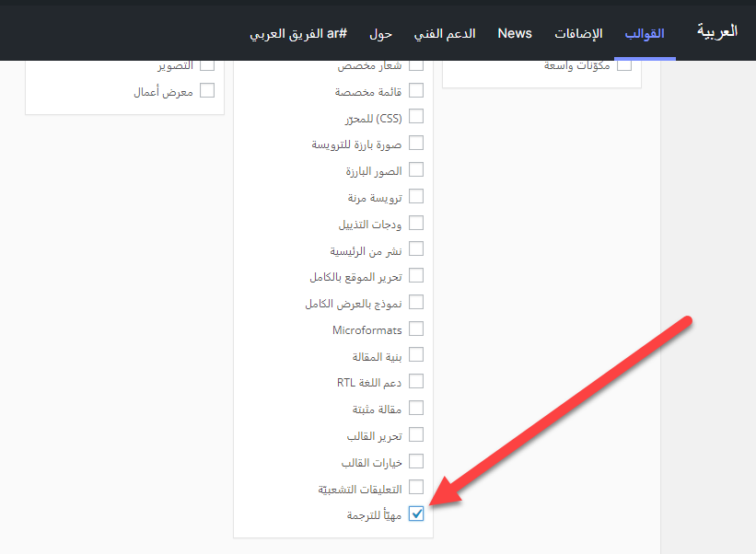Image resolution: width=756 pixels, height=554 pixels.
Task: Go to the الإضافات menu item
Action: [x=578, y=34]
